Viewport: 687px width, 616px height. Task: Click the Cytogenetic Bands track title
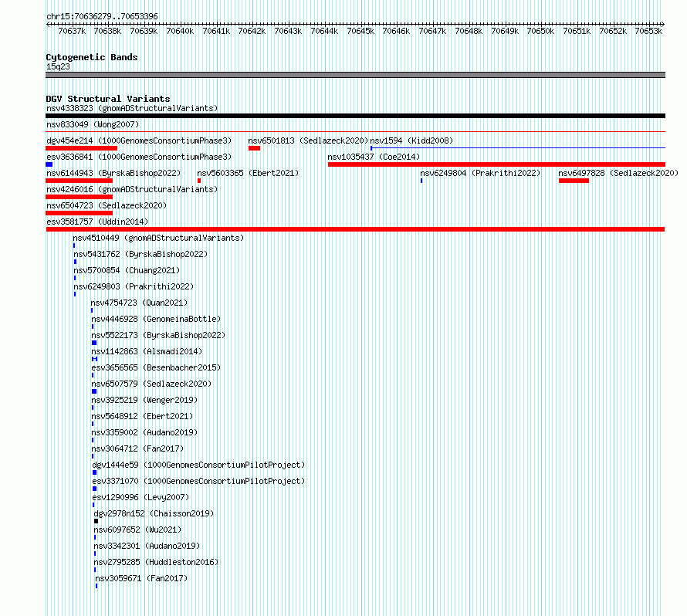[x=92, y=57]
